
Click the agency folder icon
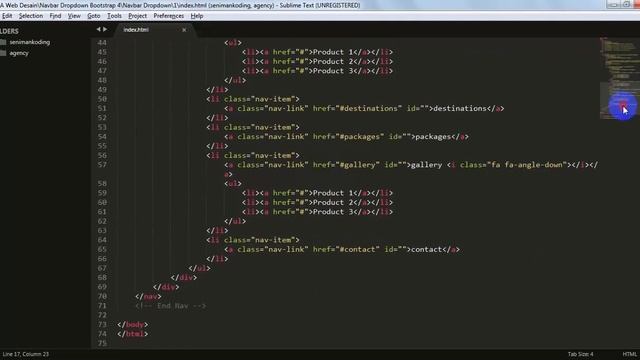pyautogui.click(x=3, y=53)
